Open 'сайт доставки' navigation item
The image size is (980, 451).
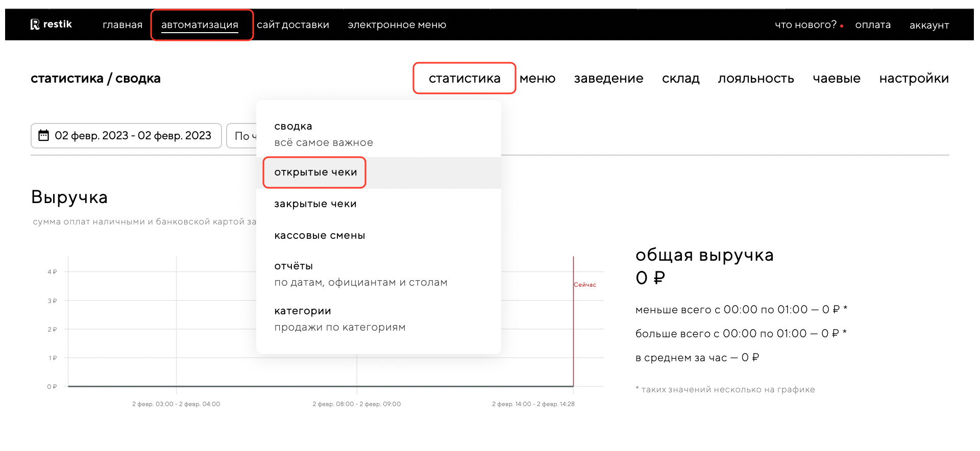pyautogui.click(x=292, y=25)
